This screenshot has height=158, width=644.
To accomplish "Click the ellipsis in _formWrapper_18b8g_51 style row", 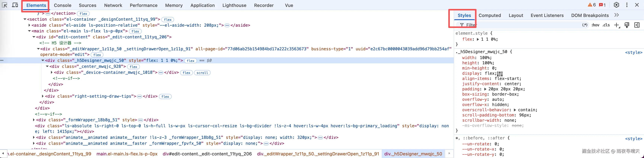I will 140,120.
